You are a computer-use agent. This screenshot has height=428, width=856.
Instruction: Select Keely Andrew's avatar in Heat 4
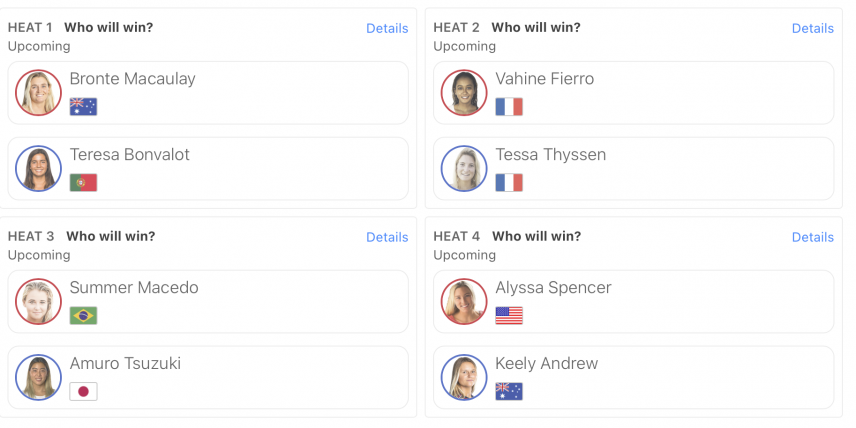(464, 378)
